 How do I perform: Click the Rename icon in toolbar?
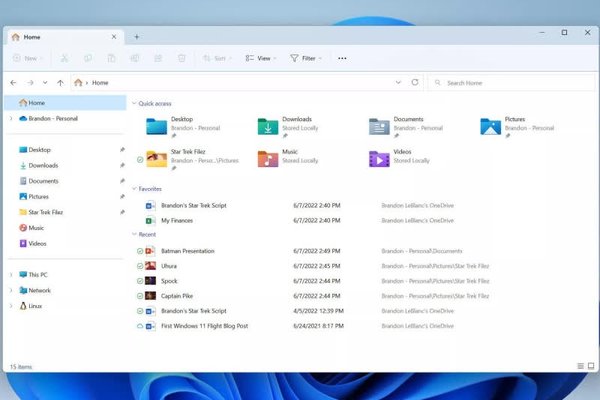[x=135, y=58]
